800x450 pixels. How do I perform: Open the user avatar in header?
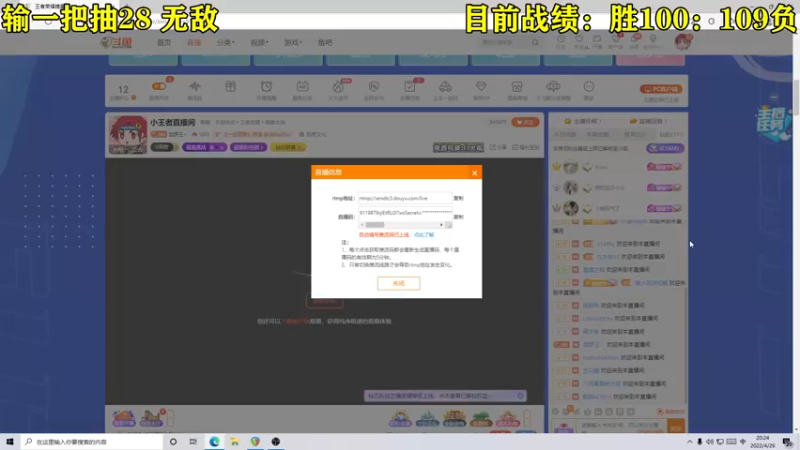(x=682, y=42)
